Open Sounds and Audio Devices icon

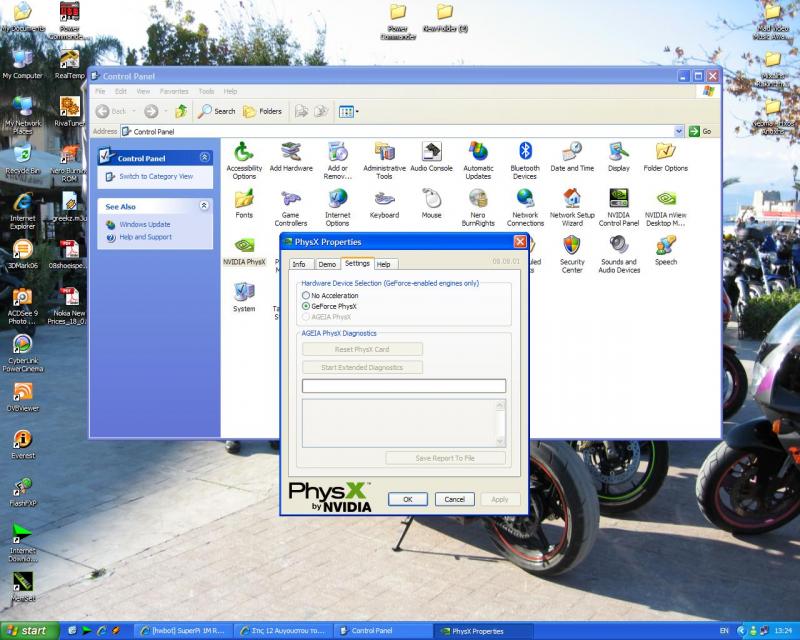619,254
